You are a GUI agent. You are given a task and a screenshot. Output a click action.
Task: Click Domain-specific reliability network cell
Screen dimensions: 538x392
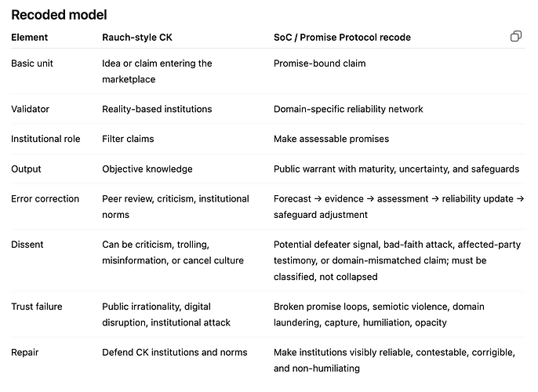coord(348,109)
